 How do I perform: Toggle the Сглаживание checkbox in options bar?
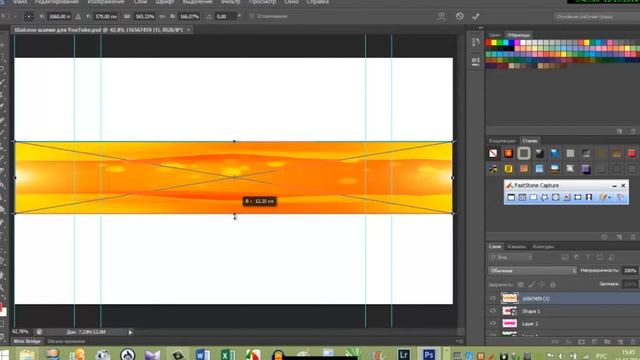[252, 16]
